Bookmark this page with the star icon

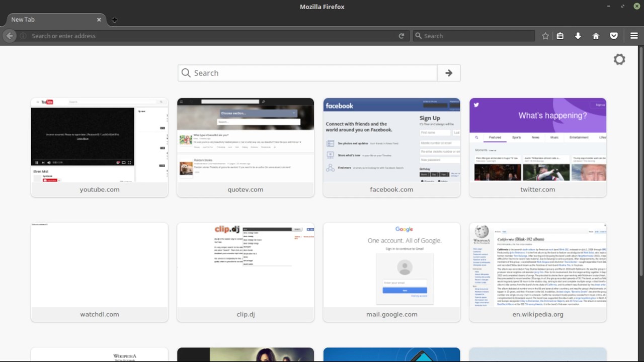545,36
